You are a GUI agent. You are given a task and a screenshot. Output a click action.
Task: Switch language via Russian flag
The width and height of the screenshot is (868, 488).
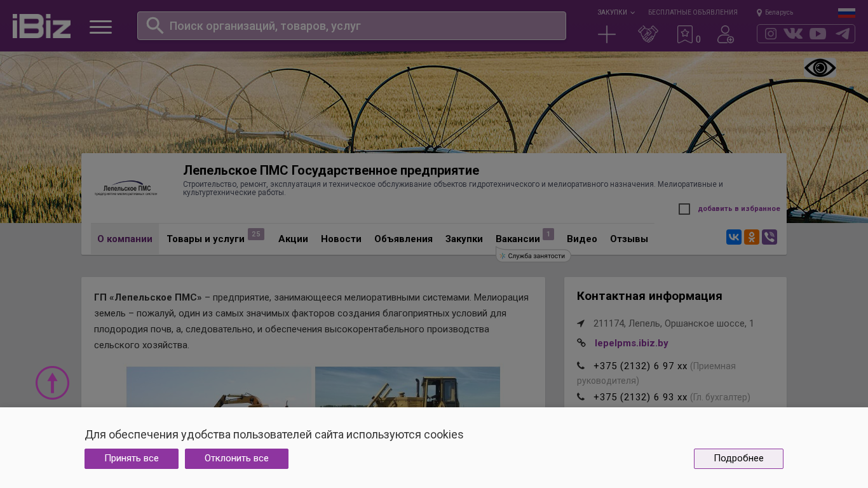pyautogui.click(x=846, y=13)
